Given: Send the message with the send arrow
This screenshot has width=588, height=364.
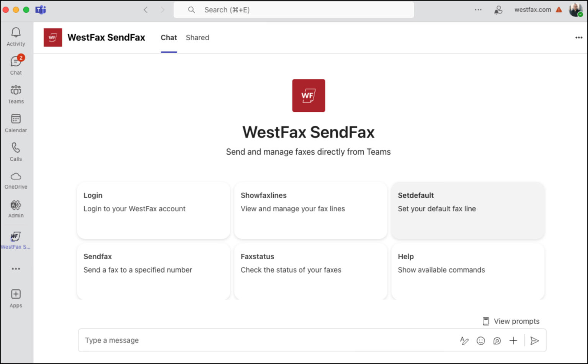Looking at the screenshot, I should coord(535,340).
